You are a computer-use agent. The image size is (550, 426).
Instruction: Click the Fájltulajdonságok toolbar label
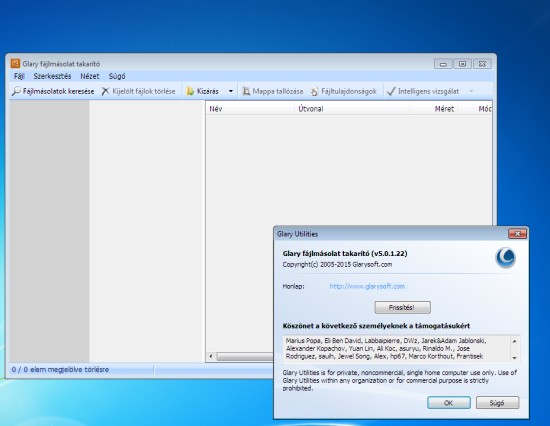pos(349,91)
